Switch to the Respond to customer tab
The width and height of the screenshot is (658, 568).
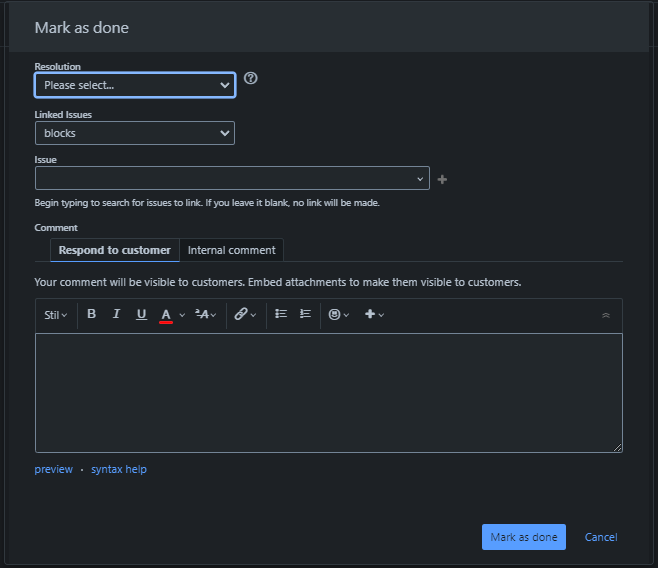coord(115,250)
